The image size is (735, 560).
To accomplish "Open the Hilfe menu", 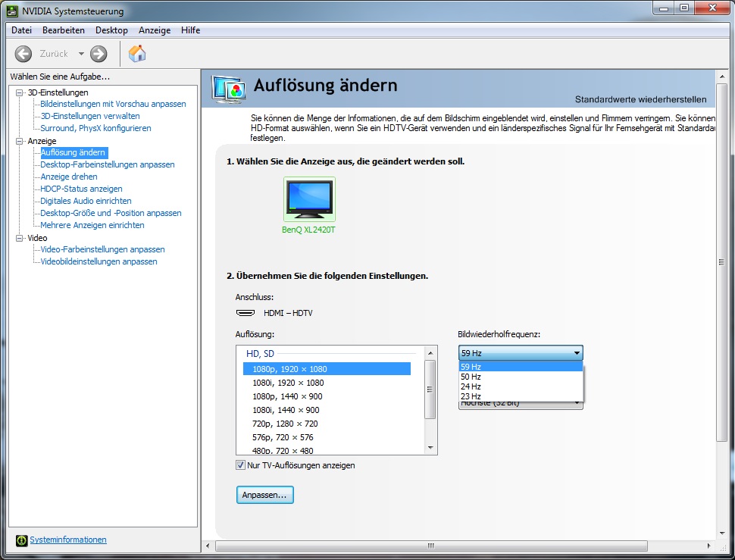I will [x=190, y=30].
